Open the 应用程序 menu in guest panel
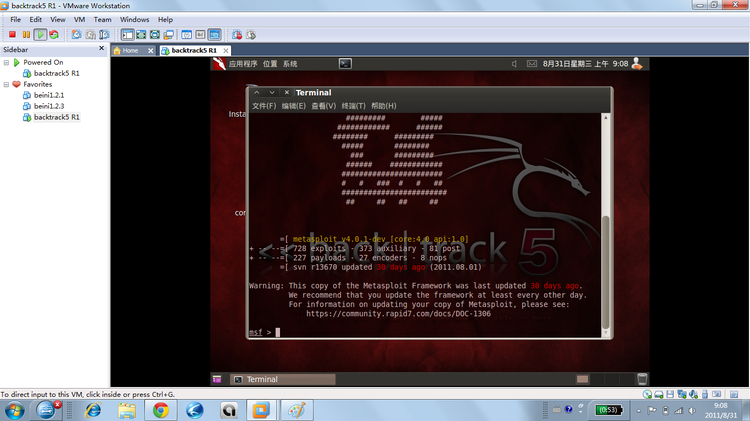Viewport: 750px width, 421px height. [x=243, y=64]
